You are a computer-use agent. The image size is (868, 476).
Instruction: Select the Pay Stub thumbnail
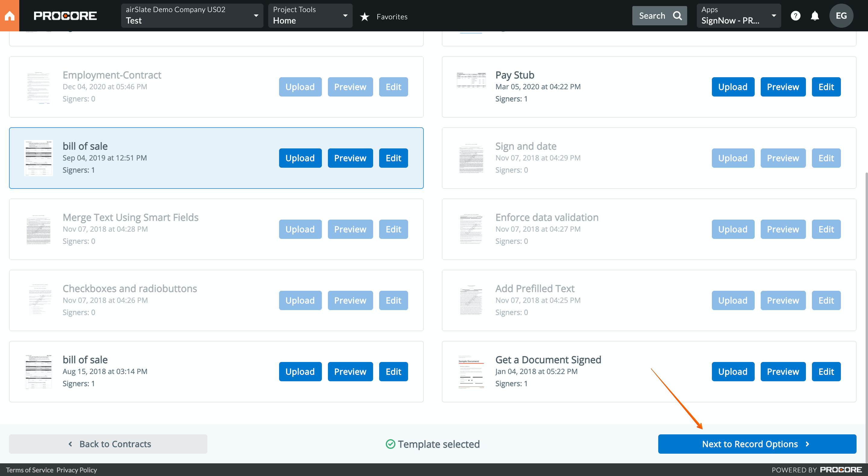471,80
